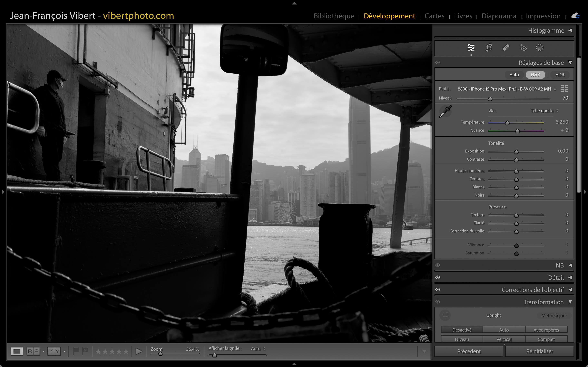The width and height of the screenshot is (588, 367).
Task: Toggle Corrections de l'objectif eye icon
Action: pyautogui.click(x=438, y=290)
